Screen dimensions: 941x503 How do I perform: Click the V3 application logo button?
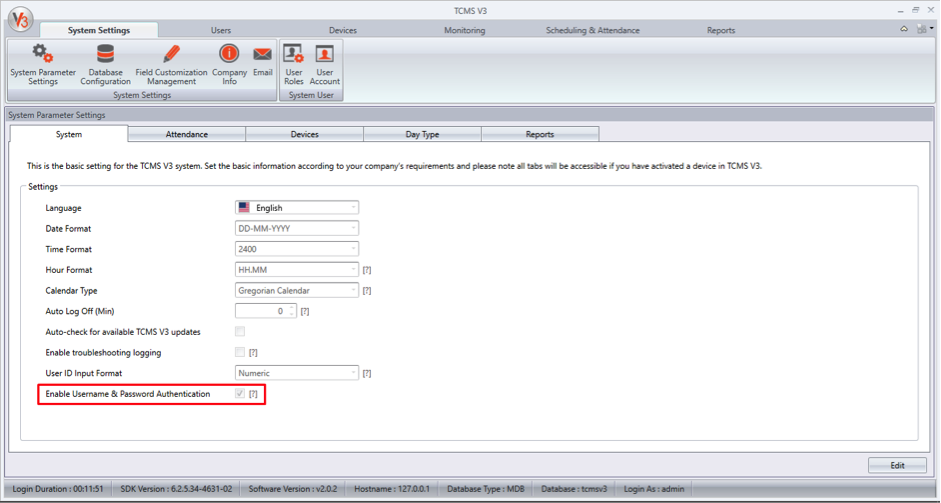tap(20, 21)
